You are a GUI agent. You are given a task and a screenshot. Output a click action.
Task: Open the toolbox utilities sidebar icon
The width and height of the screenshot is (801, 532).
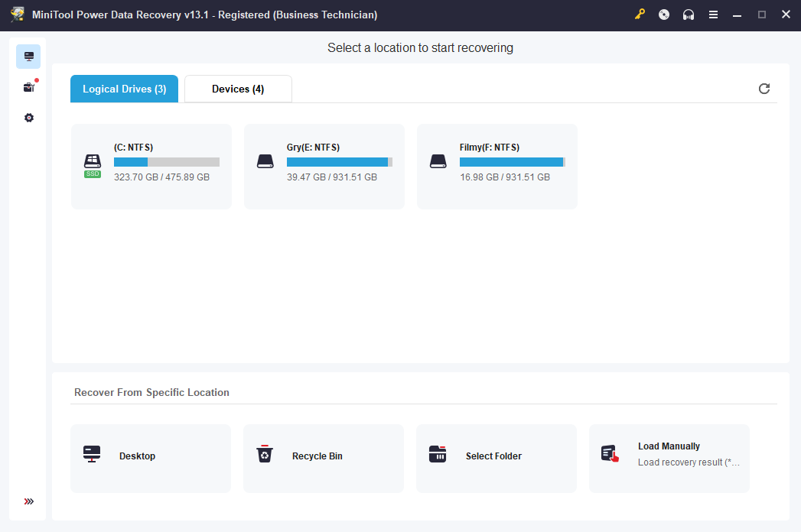click(29, 87)
